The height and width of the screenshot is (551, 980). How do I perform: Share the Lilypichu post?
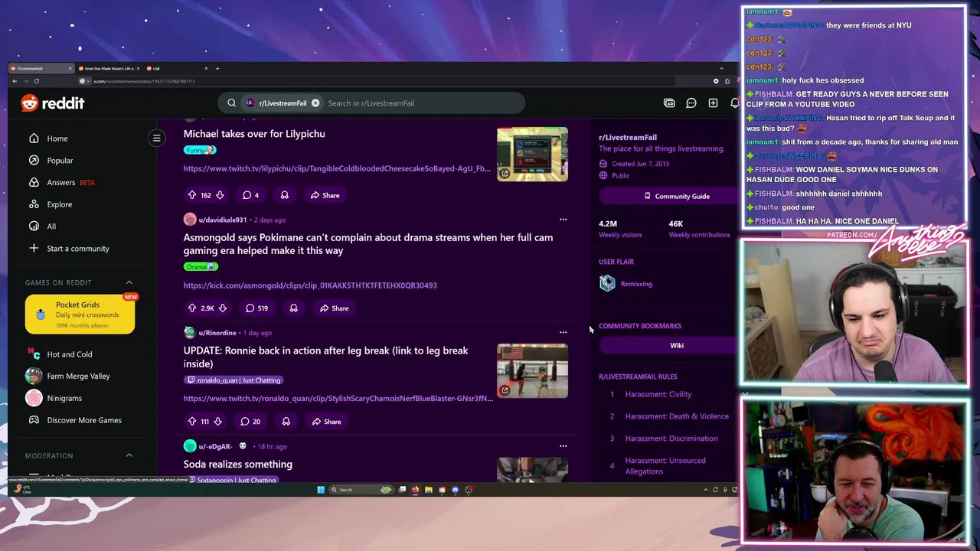pos(325,195)
